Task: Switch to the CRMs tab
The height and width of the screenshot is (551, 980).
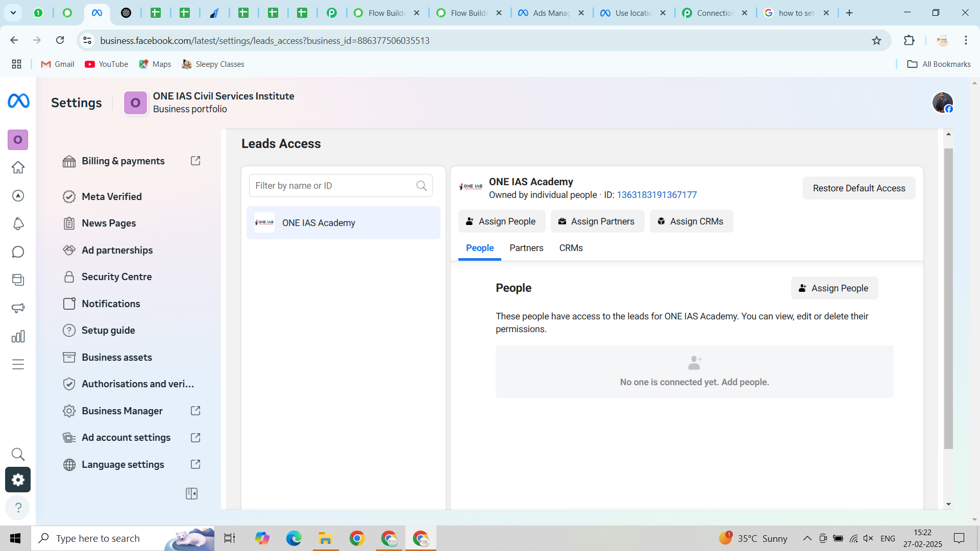Action: click(571, 248)
